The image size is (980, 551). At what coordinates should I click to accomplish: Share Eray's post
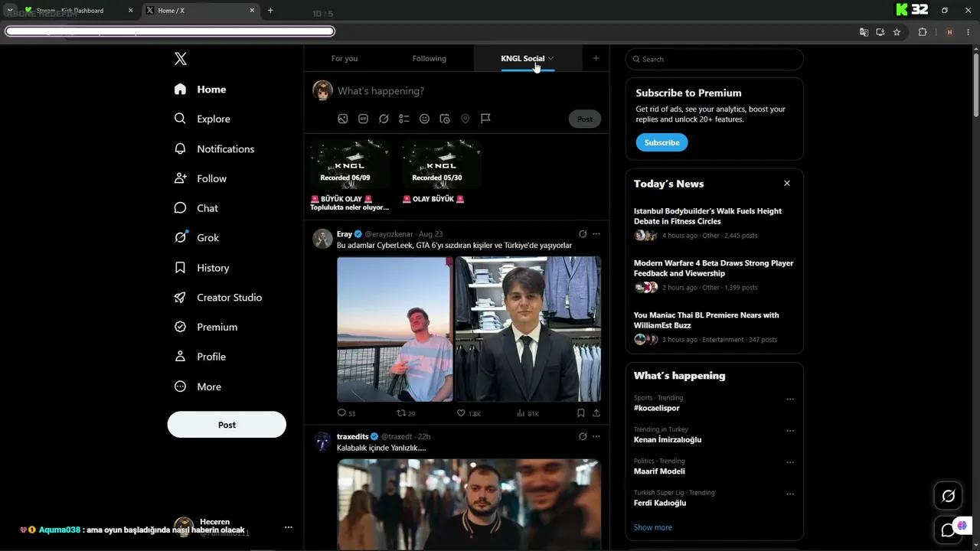596,413
